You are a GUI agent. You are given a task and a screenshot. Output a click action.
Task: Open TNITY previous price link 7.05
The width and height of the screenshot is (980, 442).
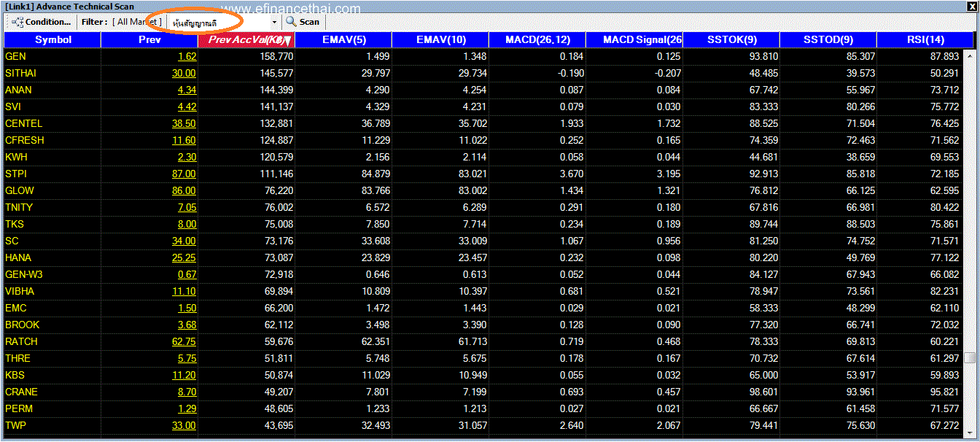tap(187, 207)
